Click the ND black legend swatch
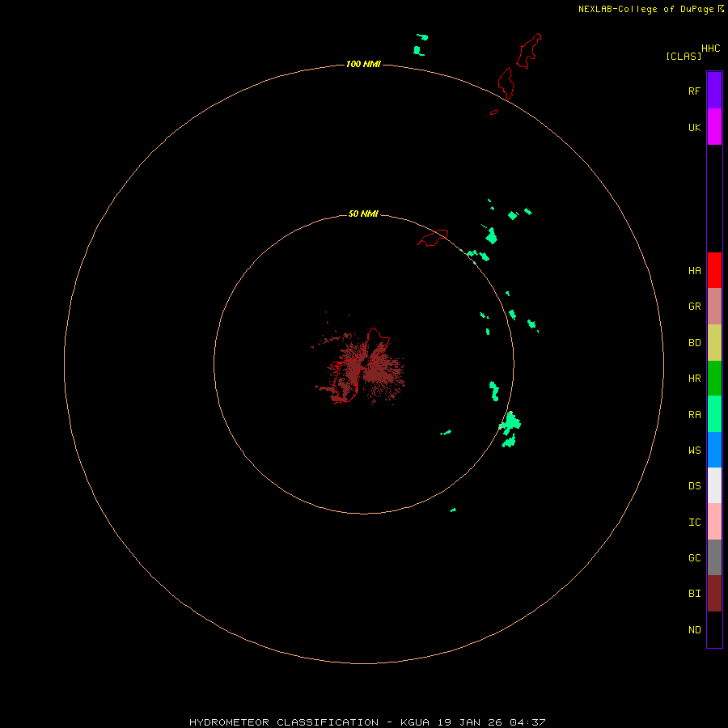The image size is (728, 728). (x=714, y=629)
